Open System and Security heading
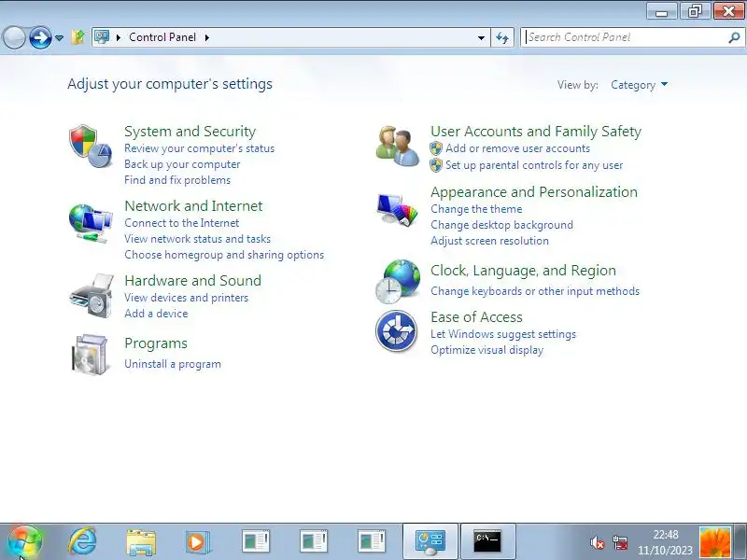 pyautogui.click(x=190, y=131)
